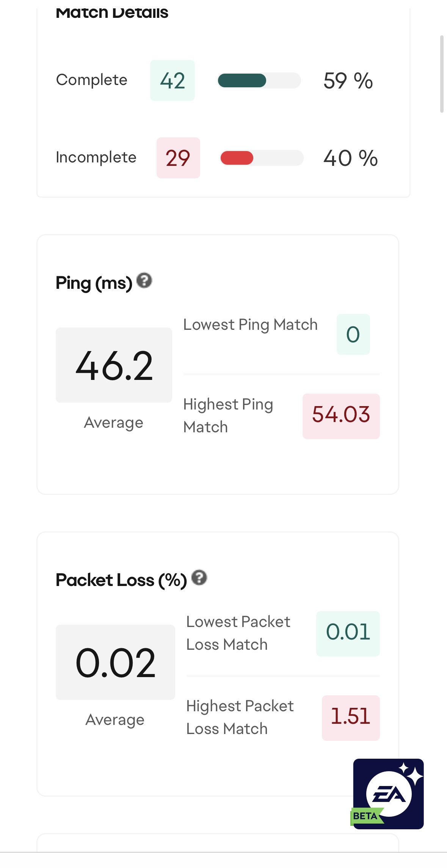Click the 59 % complete percentage
The image size is (447, 868).
click(x=348, y=80)
